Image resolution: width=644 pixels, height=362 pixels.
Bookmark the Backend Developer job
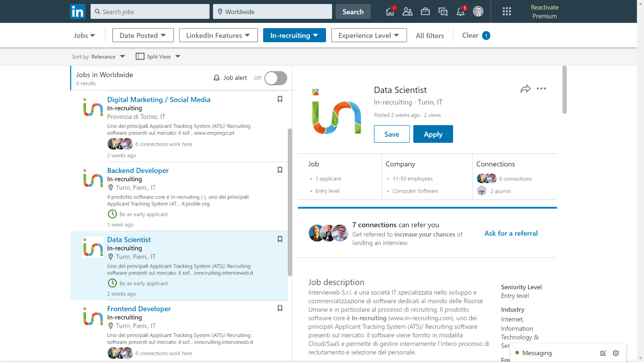[280, 170]
